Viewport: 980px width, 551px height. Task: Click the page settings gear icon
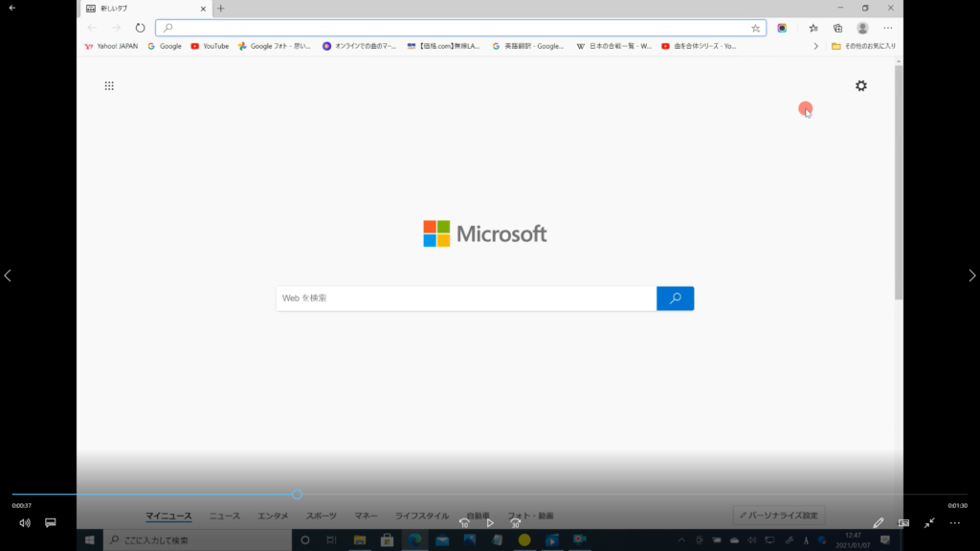pos(860,86)
